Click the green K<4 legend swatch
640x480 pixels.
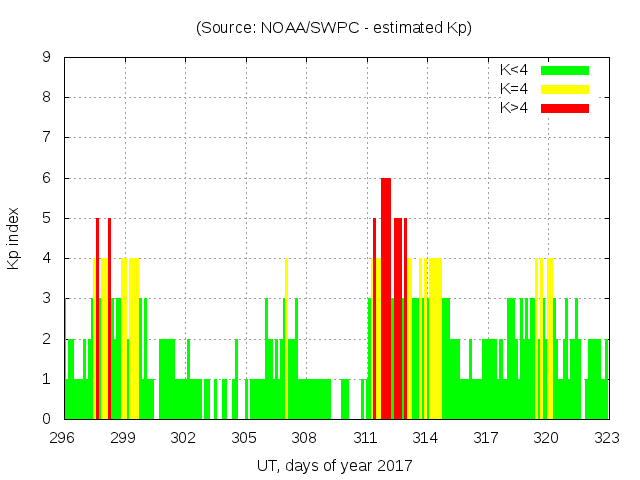pos(565,70)
